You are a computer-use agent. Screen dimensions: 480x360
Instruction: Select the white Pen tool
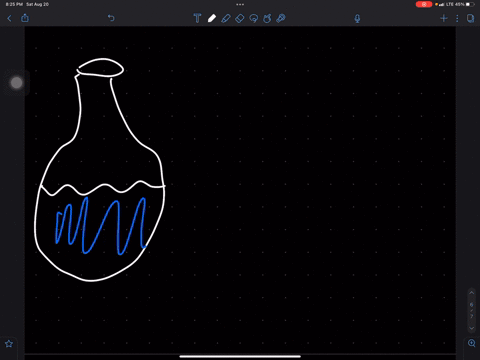click(x=212, y=18)
